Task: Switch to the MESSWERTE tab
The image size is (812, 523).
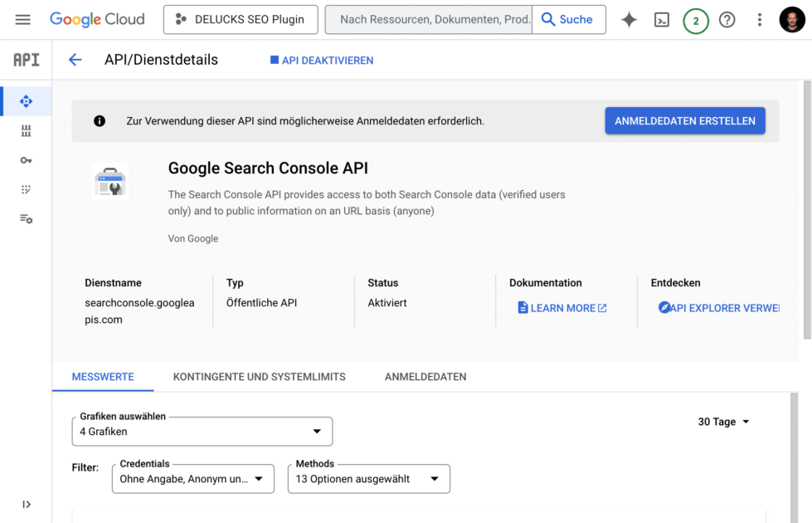Action: [103, 377]
